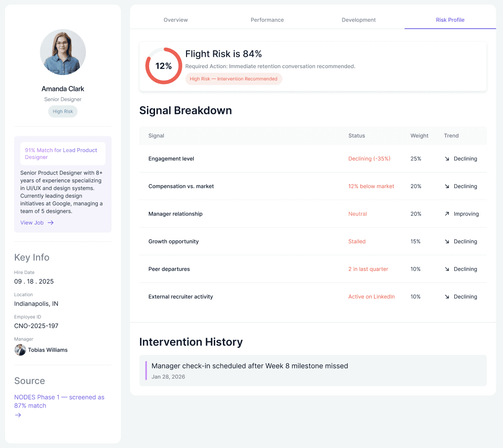Viewport: 503px width, 448px height.
Task: Click the 12% circular risk gauge
Action: click(x=164, y=66)
